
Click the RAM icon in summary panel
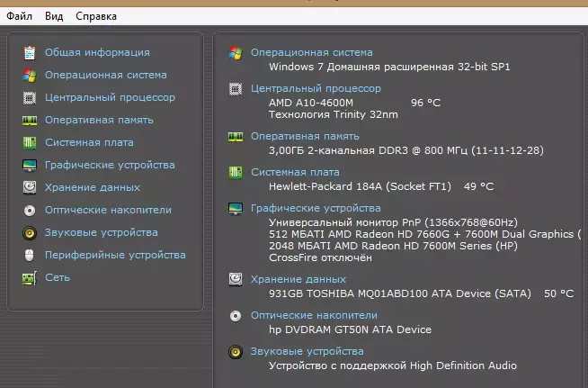[x=236, y=136]
